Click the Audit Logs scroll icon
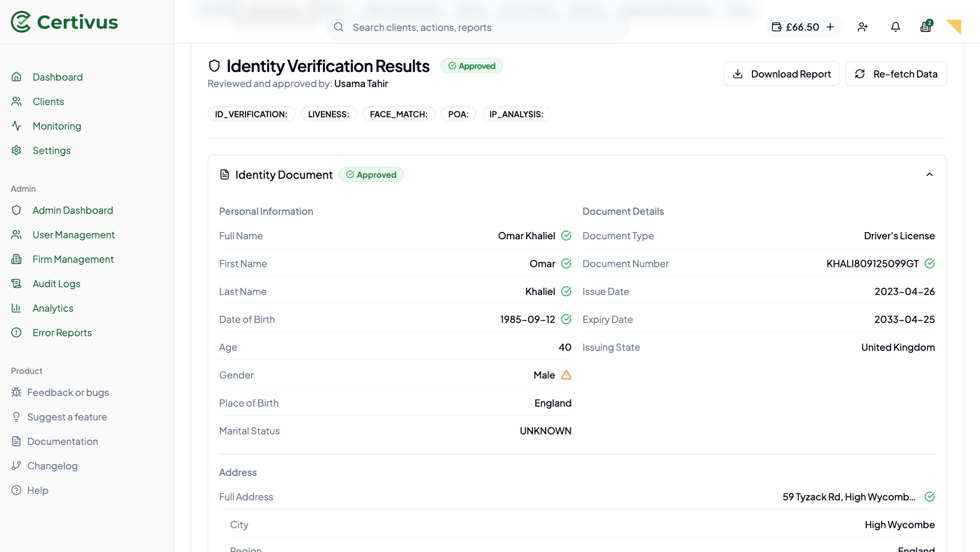Screen dimensions: 980x552 pyautogui.click(x=16, y=284)
